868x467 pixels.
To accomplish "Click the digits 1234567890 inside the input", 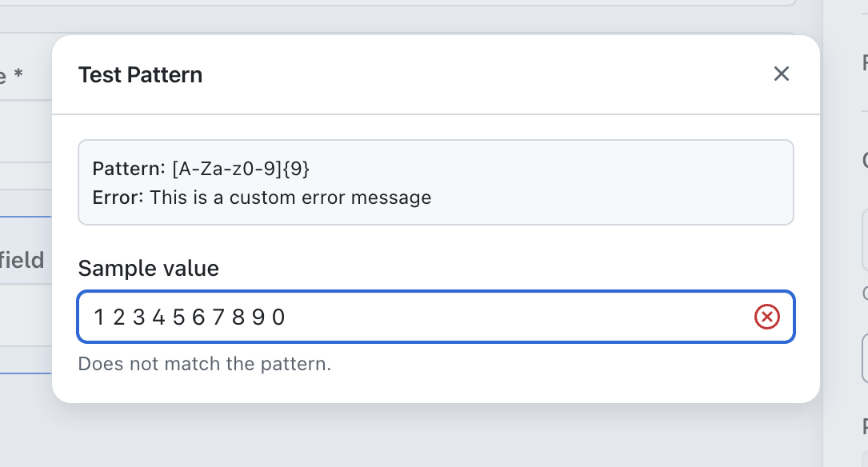I will point(190,317).
